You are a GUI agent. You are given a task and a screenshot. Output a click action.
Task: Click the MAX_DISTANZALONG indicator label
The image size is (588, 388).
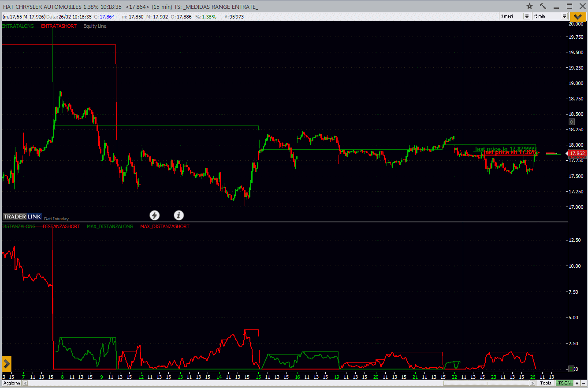[x=110, y=226]
